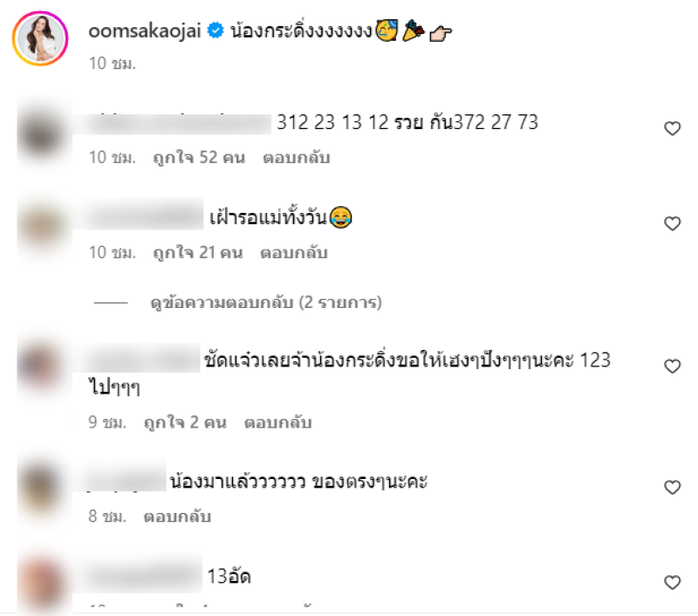Expand the 2 hidden replies
This screenshot has height=616, width=698.
pos(266,303)
